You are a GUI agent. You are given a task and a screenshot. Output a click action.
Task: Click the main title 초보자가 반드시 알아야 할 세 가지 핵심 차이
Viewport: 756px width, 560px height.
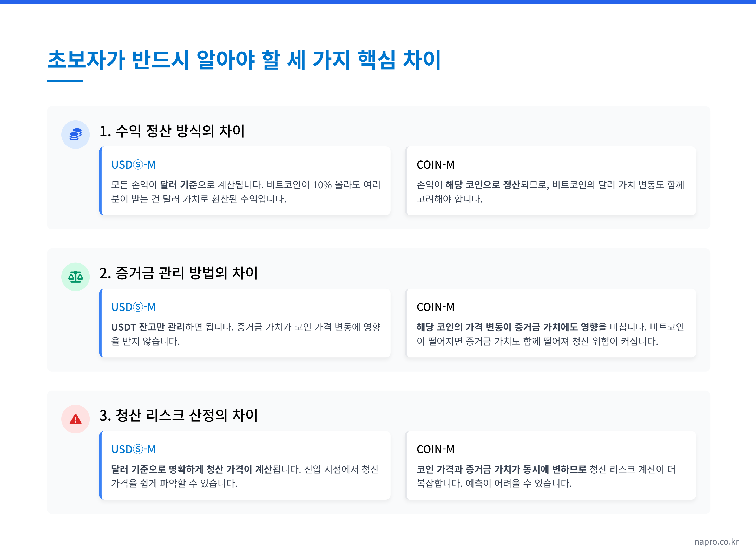pyautogui.click(x=244, y=60)
